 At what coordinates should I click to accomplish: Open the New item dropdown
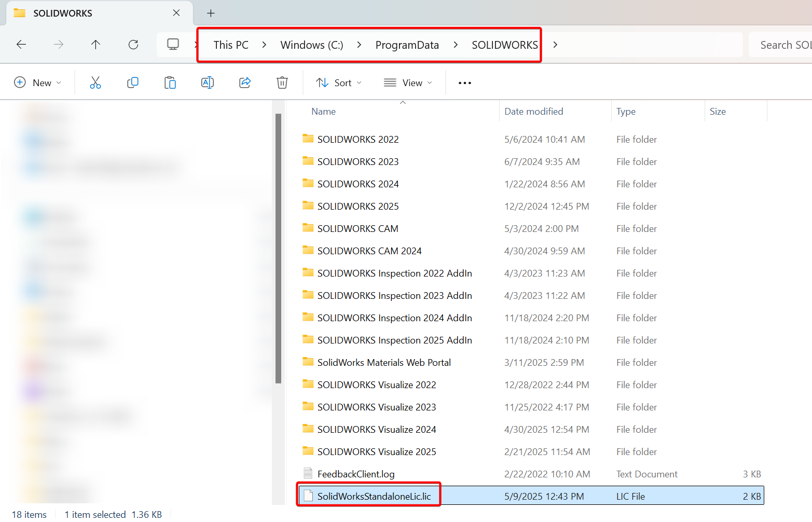(37, 83)
